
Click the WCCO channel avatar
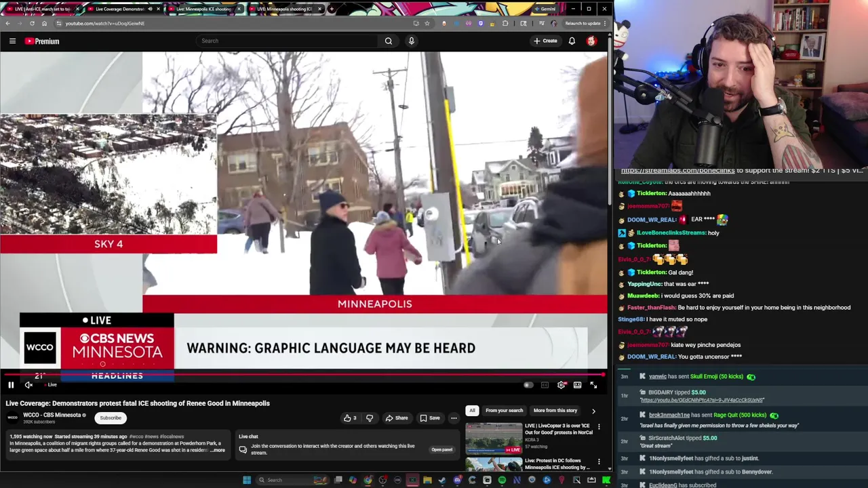click(12, 418)
